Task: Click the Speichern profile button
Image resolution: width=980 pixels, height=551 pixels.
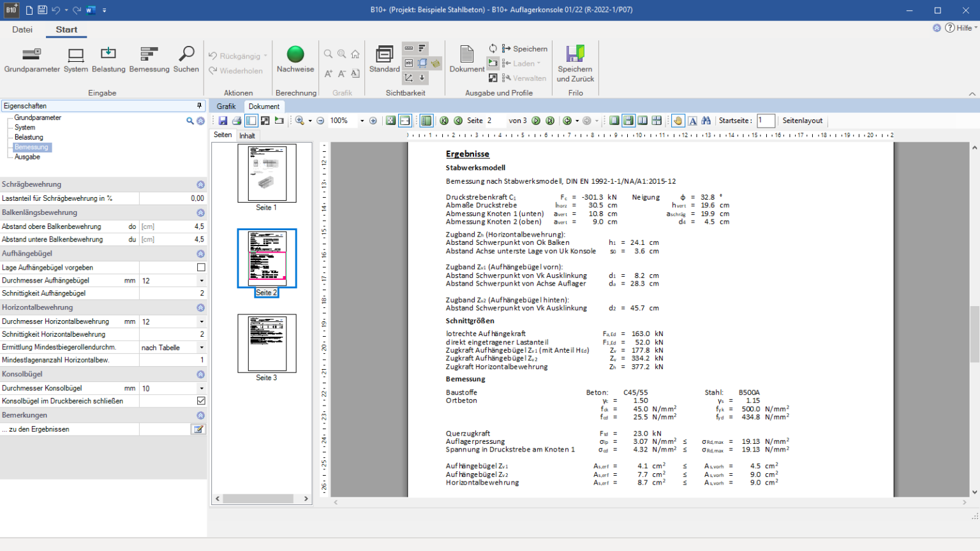Action: 525,49
